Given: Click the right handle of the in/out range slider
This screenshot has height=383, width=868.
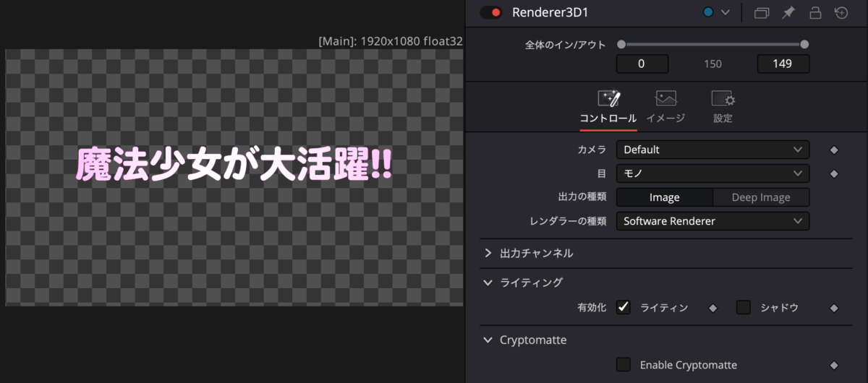Looking at the screenshot, I should (x=804, y=44).
